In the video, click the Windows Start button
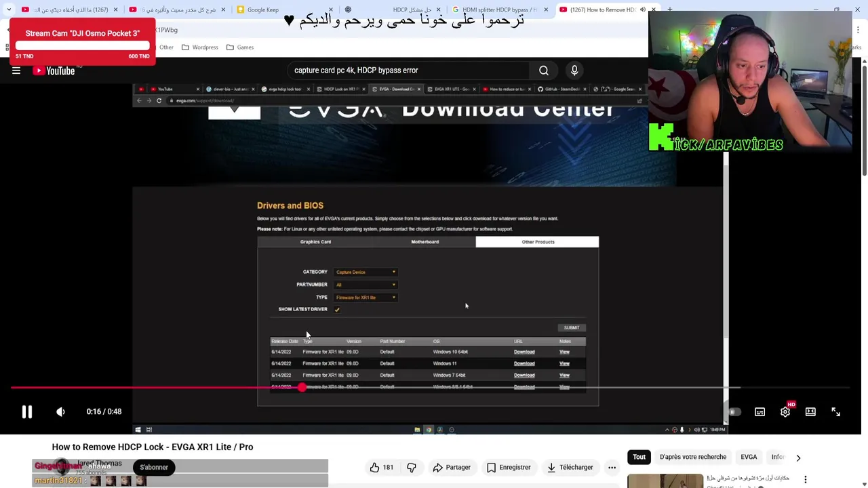868x488 pixels. click(x=138, y=430)
